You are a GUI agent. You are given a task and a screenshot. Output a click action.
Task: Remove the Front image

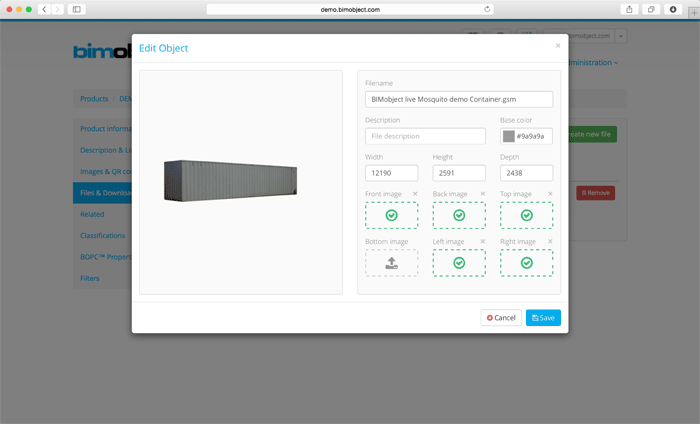click(x=415, y=194)
